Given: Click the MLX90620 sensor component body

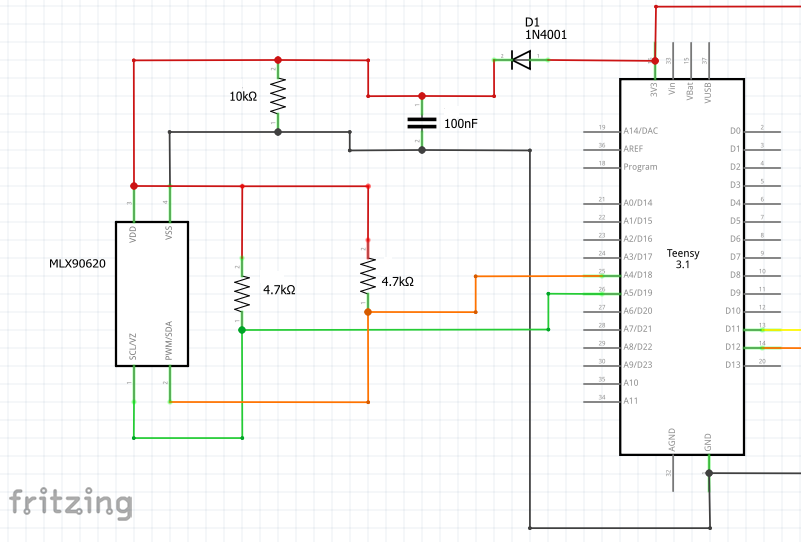Looking at the screenshot, I should click(152, 294).
